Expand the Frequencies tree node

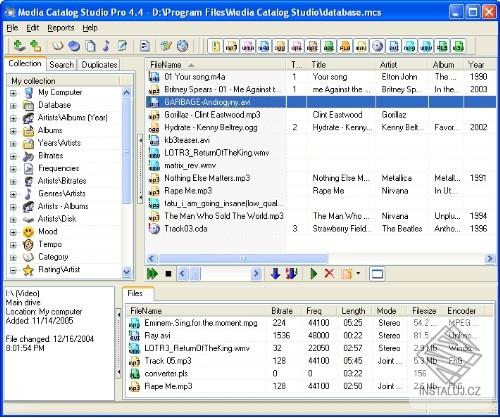[x=13, y=169]
